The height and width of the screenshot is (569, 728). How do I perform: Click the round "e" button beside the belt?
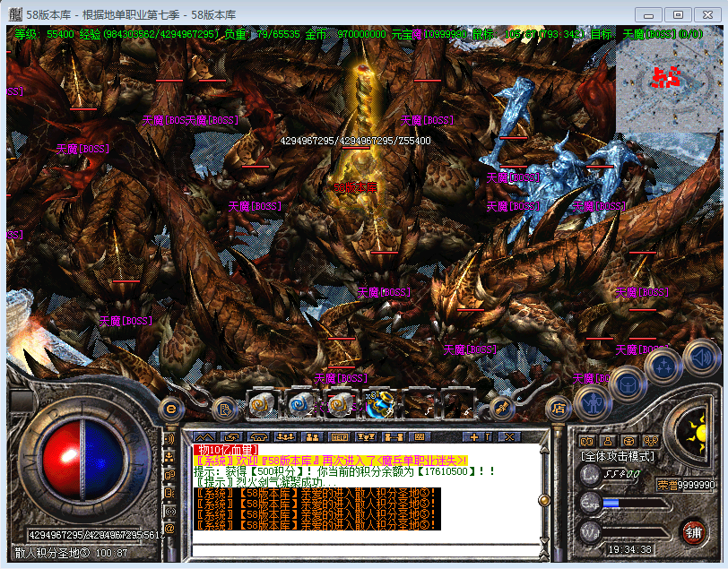171,409
